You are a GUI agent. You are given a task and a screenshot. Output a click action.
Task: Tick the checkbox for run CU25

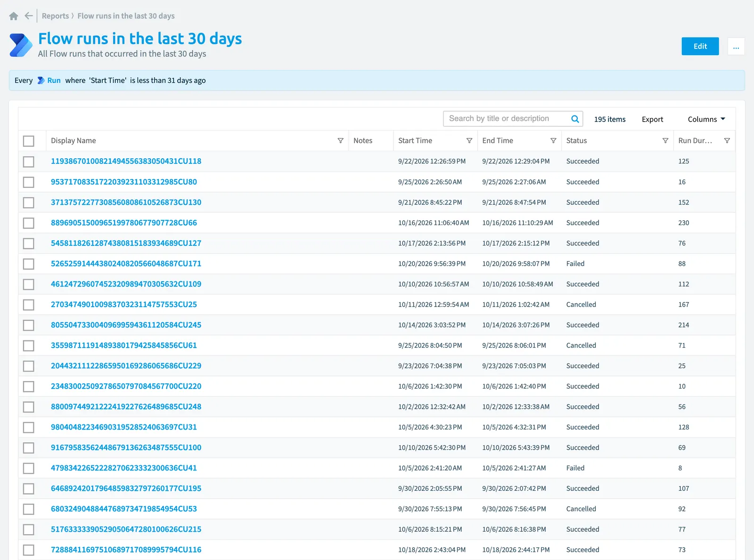pyautogui.click(x=29, y=305)
